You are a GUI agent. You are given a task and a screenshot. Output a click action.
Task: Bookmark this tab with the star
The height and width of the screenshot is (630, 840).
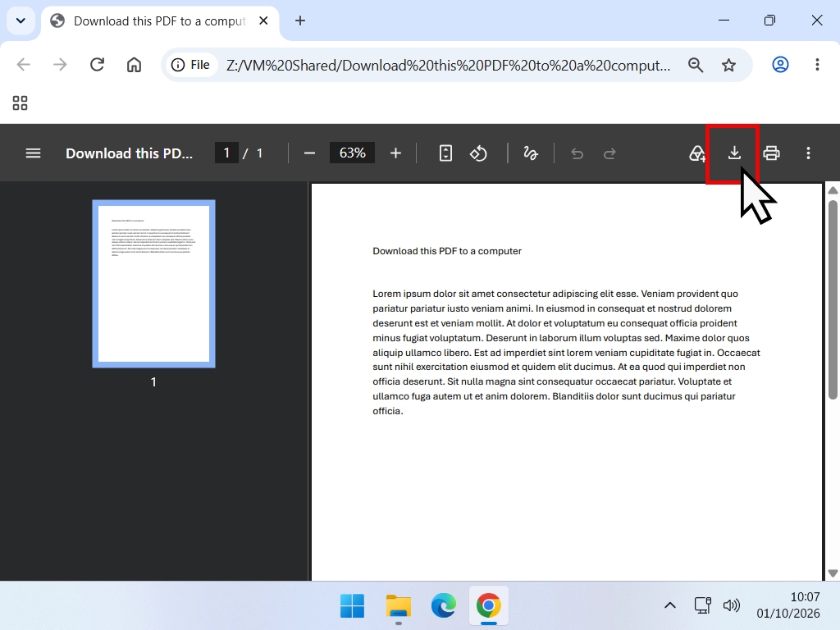[x=728, y=65]
